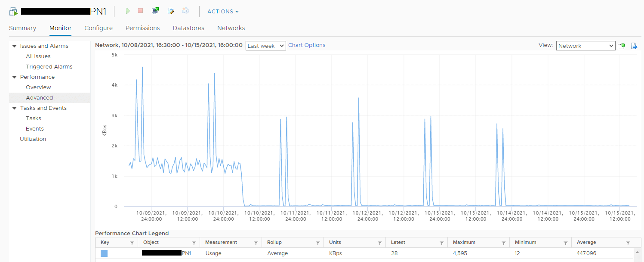Select Overview under Performance

click(38, 87)
